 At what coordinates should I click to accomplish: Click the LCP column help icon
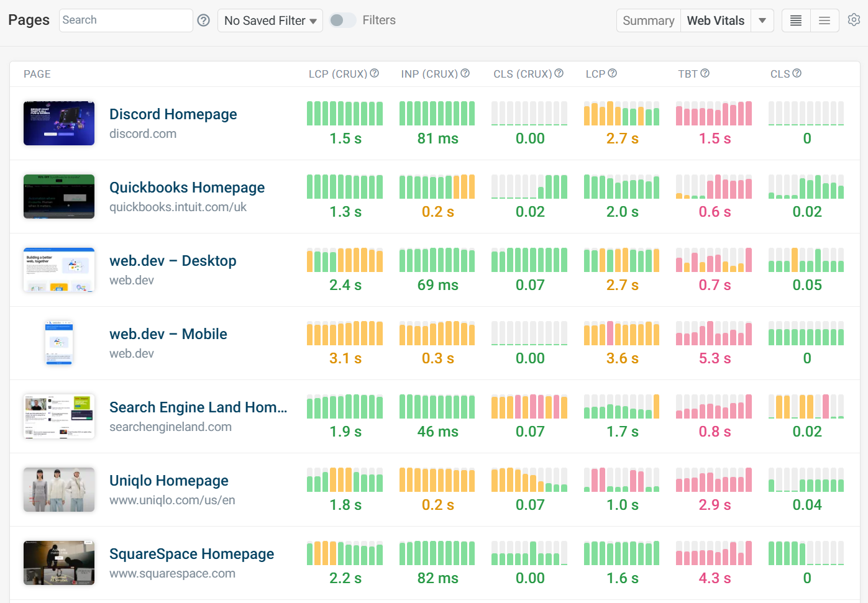613,73
